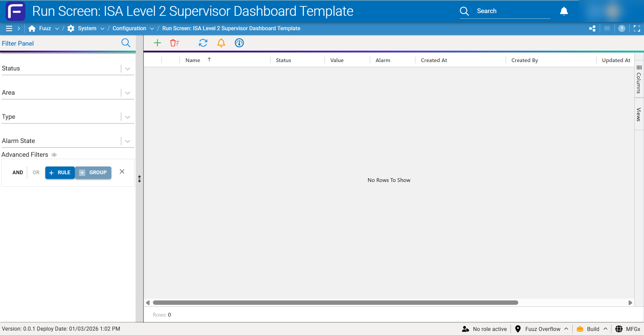
Task: Open the gauge/dashboard toolbar icon
Action: coord(239,43)
